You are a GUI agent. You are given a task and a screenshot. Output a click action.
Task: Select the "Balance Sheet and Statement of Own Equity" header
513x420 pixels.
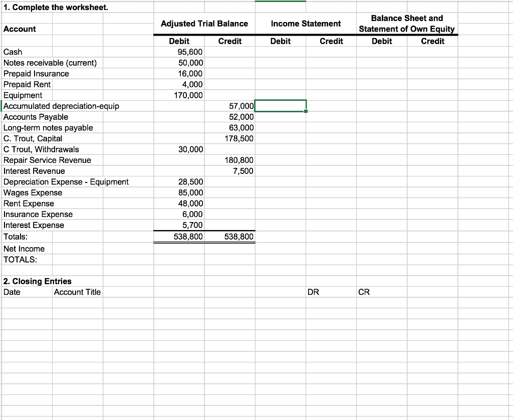coord(407,23)
